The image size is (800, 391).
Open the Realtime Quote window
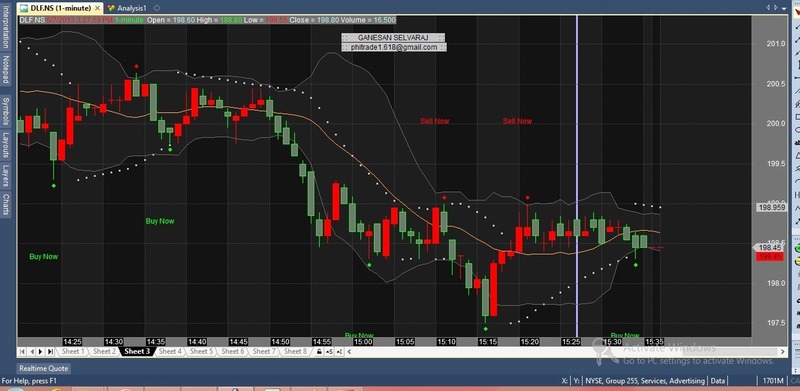pos(44,369)
